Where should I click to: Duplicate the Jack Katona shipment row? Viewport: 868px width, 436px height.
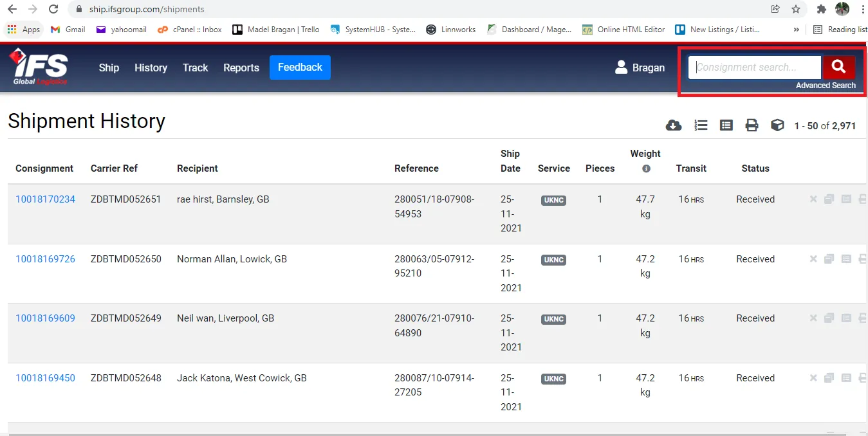[x=829, y=378]
